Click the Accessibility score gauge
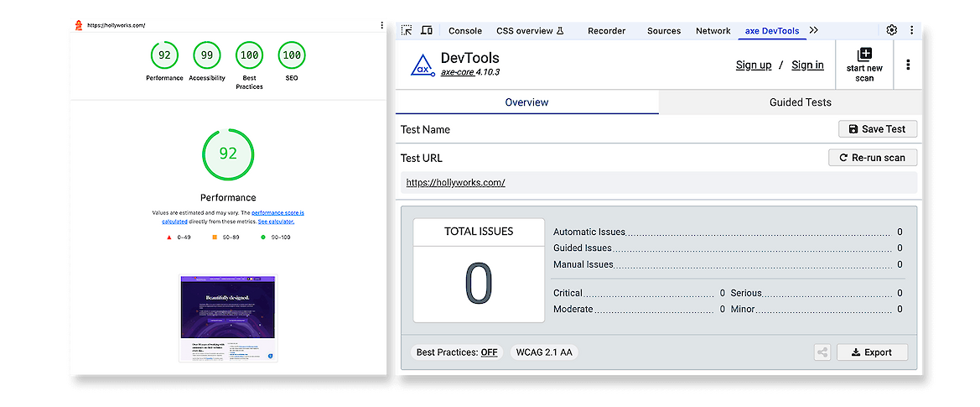 pyautogui.click(x=206, y=55)
